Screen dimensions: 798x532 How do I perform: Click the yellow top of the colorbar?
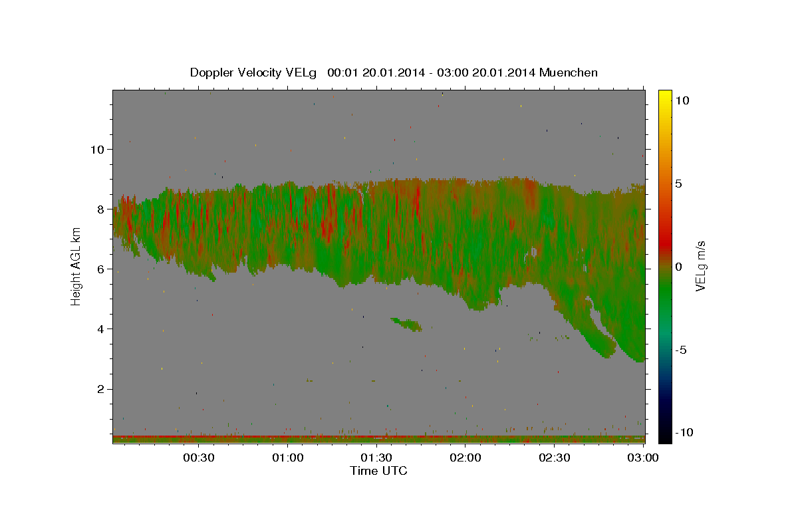[664, 95]
